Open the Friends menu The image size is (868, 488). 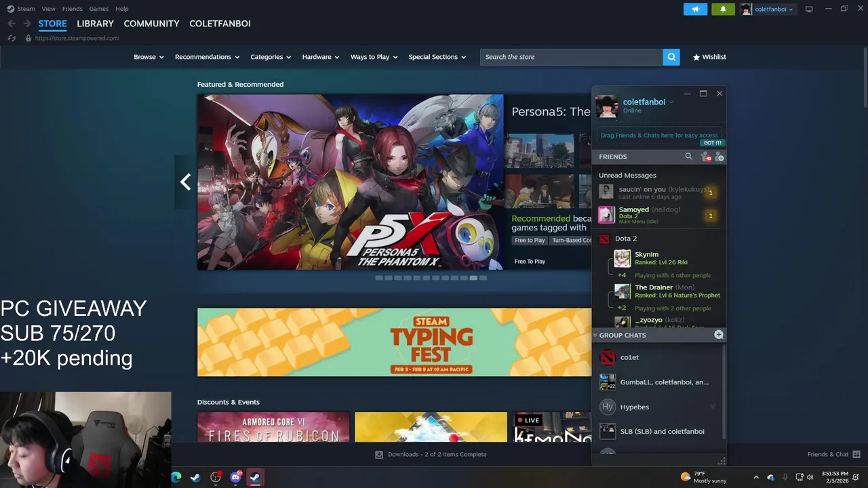tap(72, 9)
